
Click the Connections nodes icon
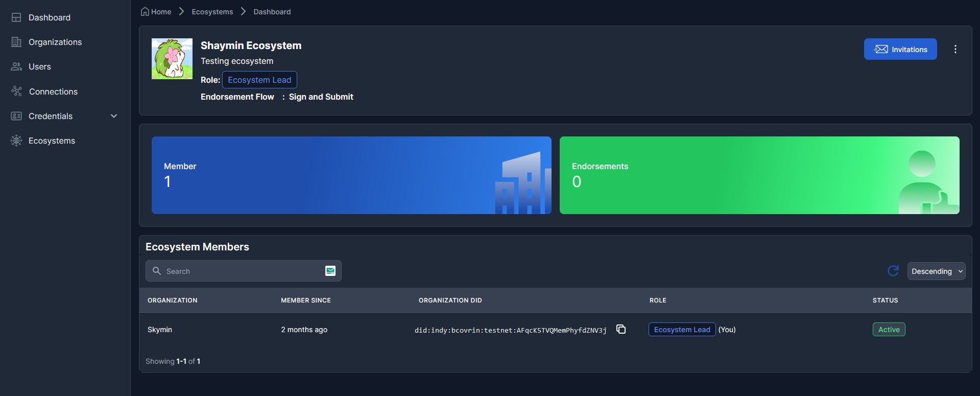click(16, 91)
